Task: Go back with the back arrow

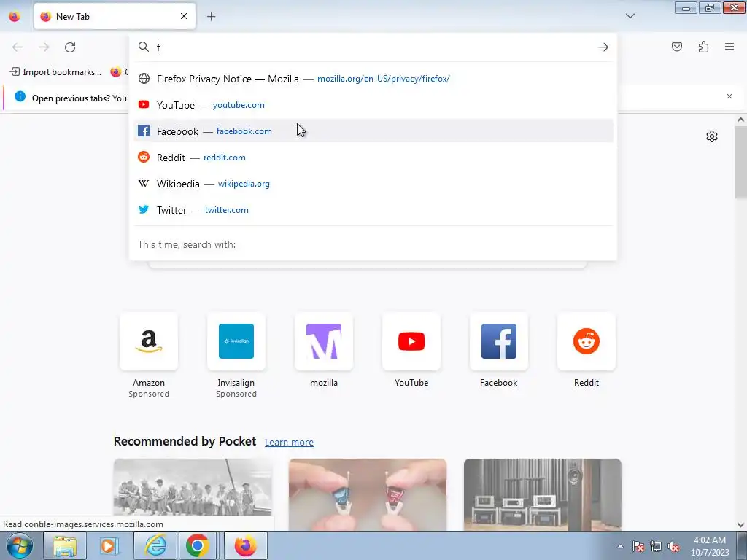Action: 18,47
